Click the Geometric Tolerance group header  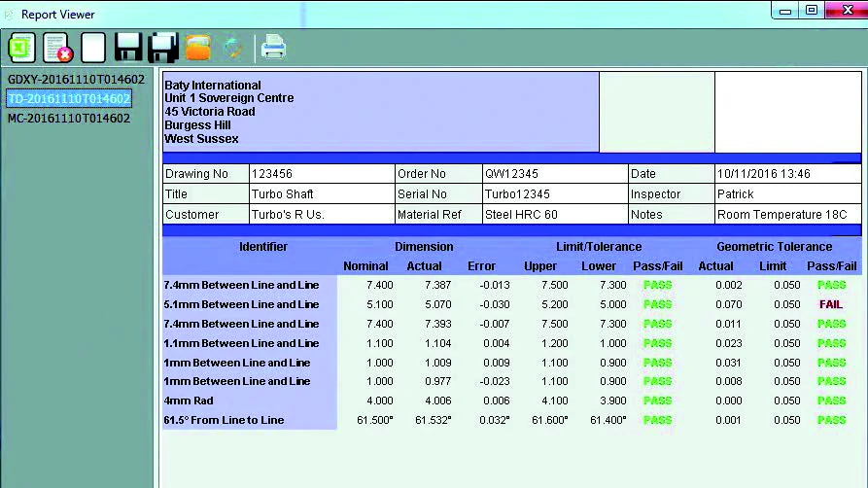(x=774, y=247)
